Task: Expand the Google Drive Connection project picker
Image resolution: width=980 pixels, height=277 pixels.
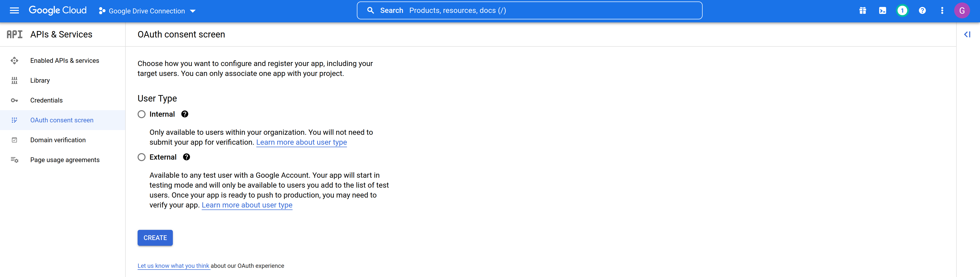Action: [147, 11]
